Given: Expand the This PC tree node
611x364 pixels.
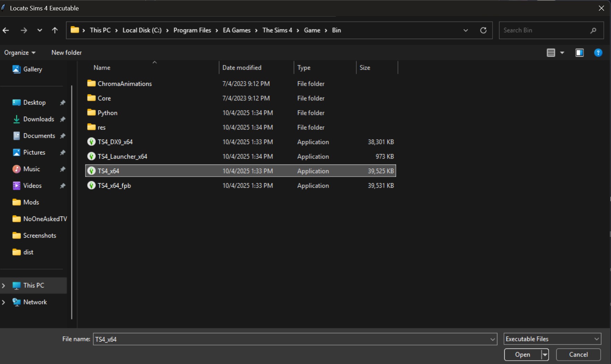Looking at the screenshot, I should (3, 285).
